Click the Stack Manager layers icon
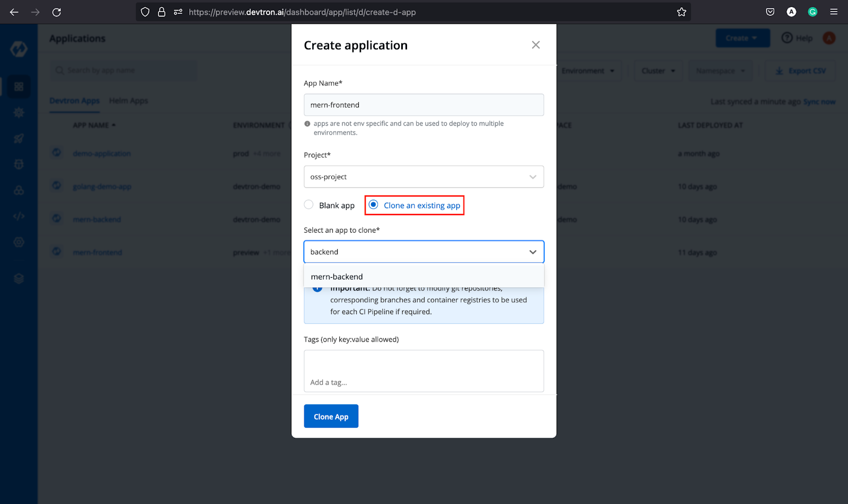This screenshot has height=504, width=848. coord(19,278)
